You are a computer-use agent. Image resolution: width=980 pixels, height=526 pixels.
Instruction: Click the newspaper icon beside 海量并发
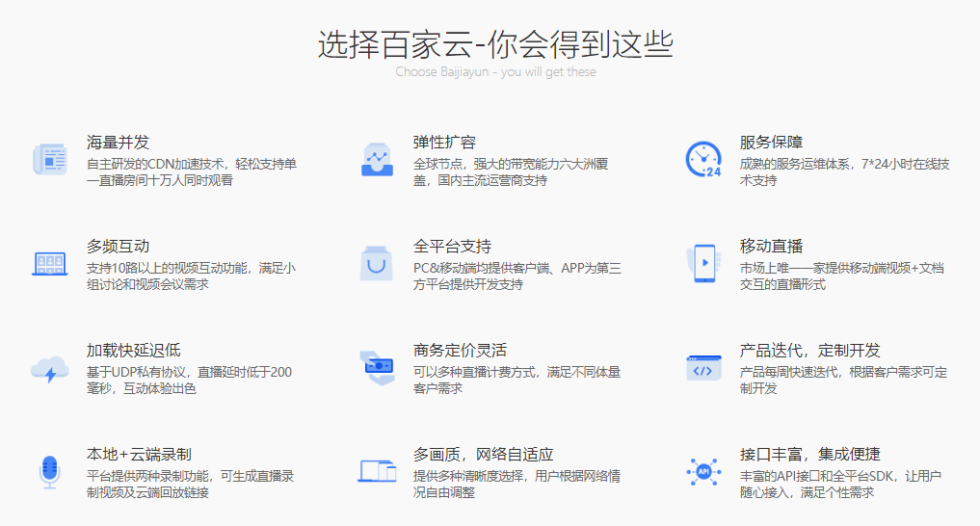50,159
